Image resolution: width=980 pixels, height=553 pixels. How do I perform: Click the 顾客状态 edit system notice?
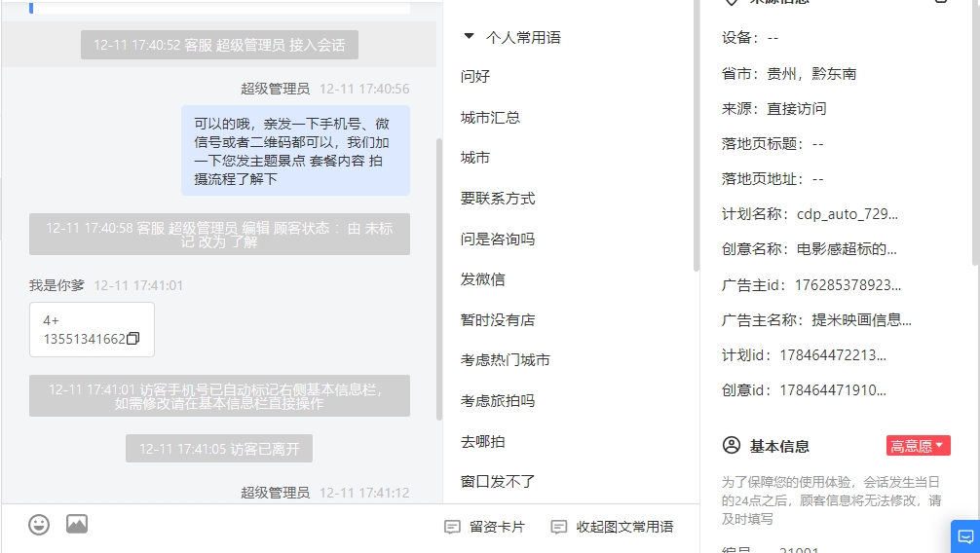219,235
